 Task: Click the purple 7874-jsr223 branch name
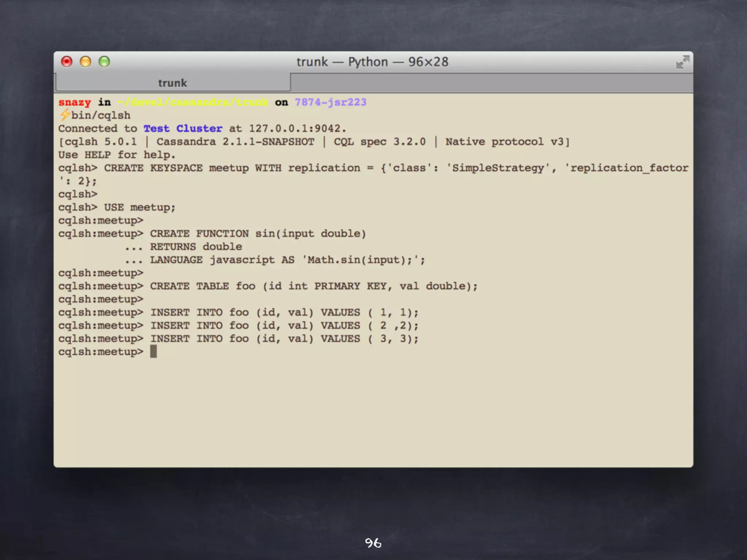330,102
